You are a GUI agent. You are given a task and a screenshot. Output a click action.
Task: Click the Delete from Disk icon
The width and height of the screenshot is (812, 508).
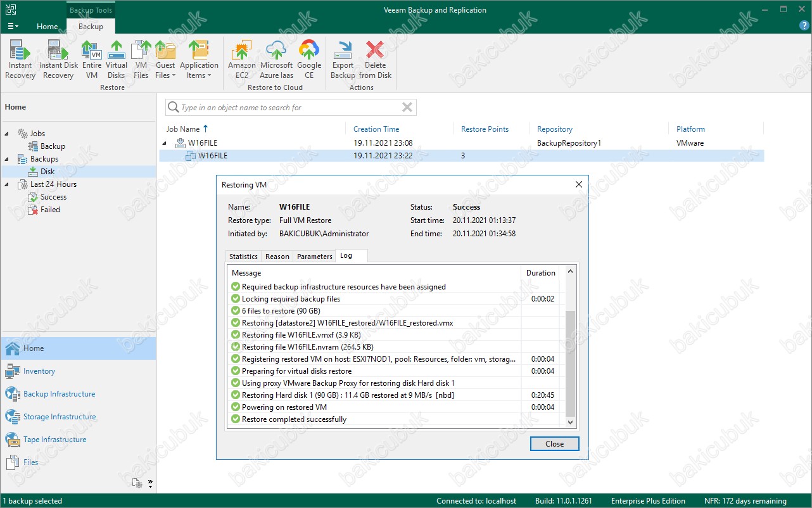(x=375, y=60)
